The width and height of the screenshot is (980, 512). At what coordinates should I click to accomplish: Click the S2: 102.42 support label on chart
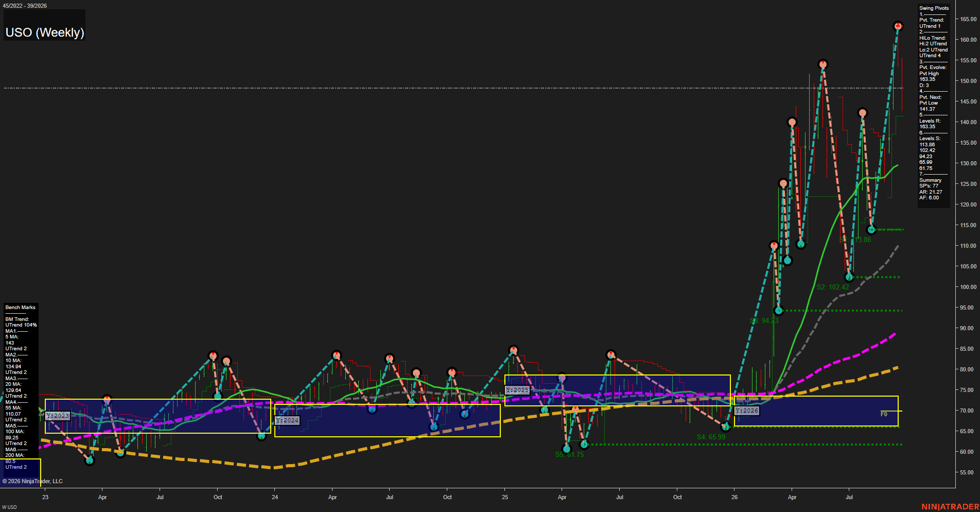[x=833, y=287]
